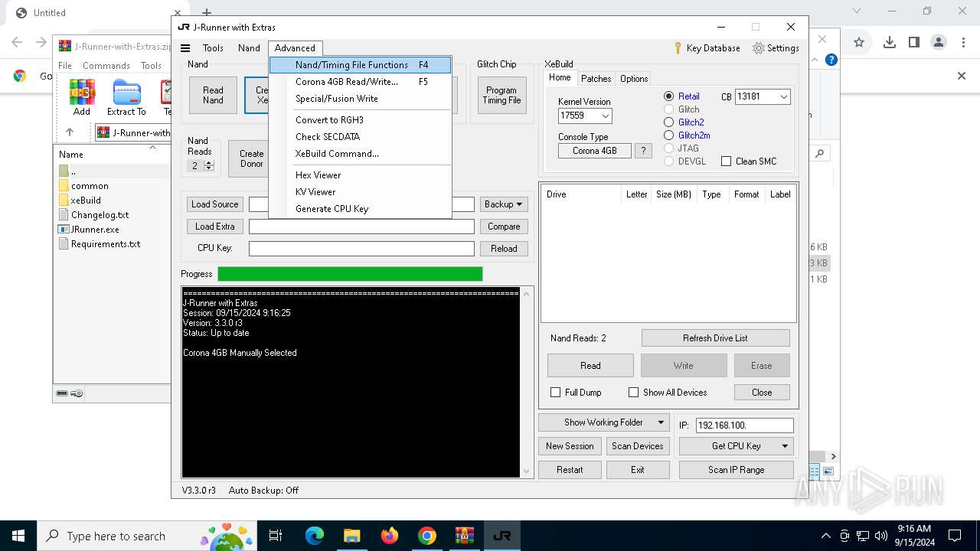Open Chrome downloads icon
Viewport: 980px width, 551px height.
coord(889,42)
